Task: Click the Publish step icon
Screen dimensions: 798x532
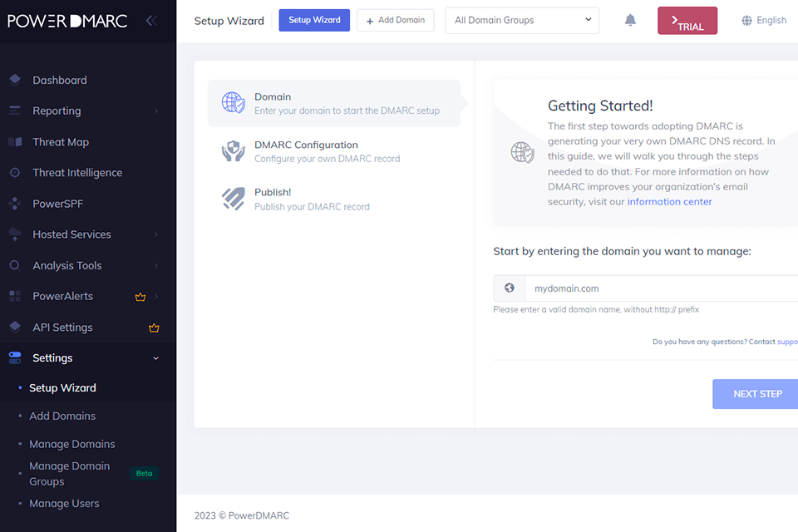Action: coord(233,199)
